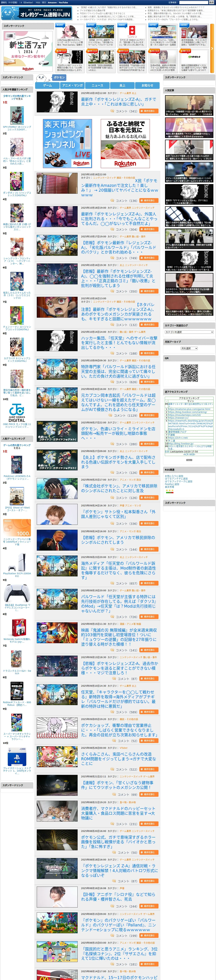Open the 少年マンガの売れ筋ランキングを見る link
The height and width of the screenshot is (980, 216).
[x=17, y=97]
